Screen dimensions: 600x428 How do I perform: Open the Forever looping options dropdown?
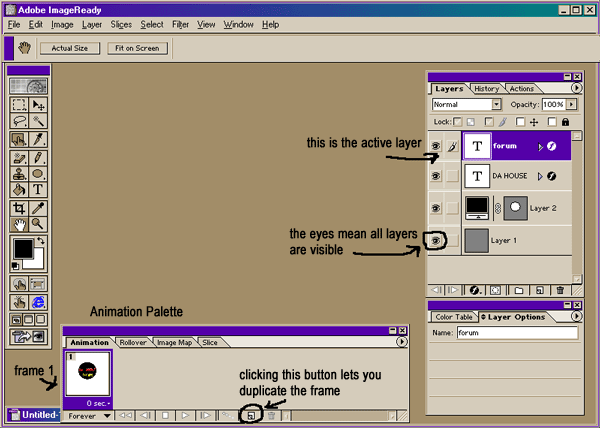[x=89, y=415]
